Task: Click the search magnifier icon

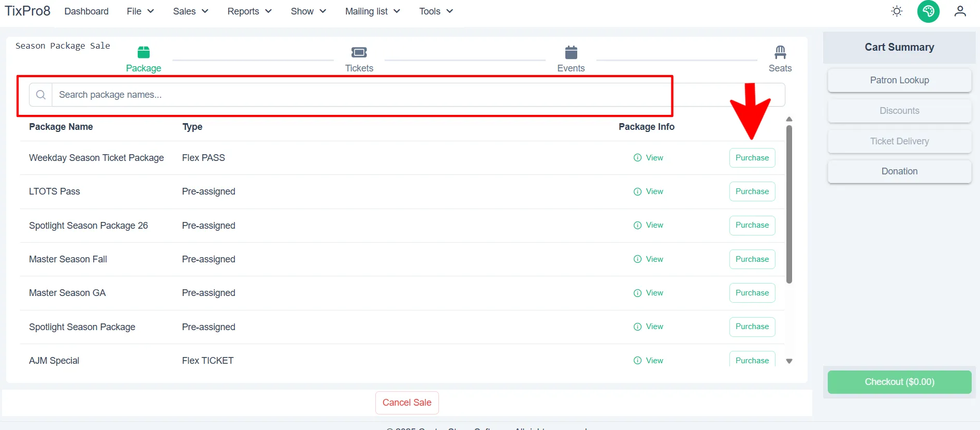Action: pos(41,95)
